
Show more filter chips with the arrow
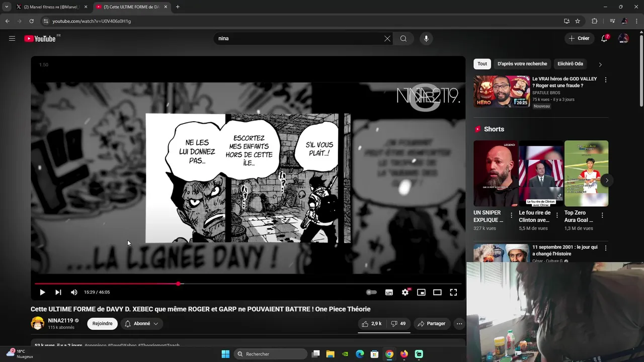[600, 64]
